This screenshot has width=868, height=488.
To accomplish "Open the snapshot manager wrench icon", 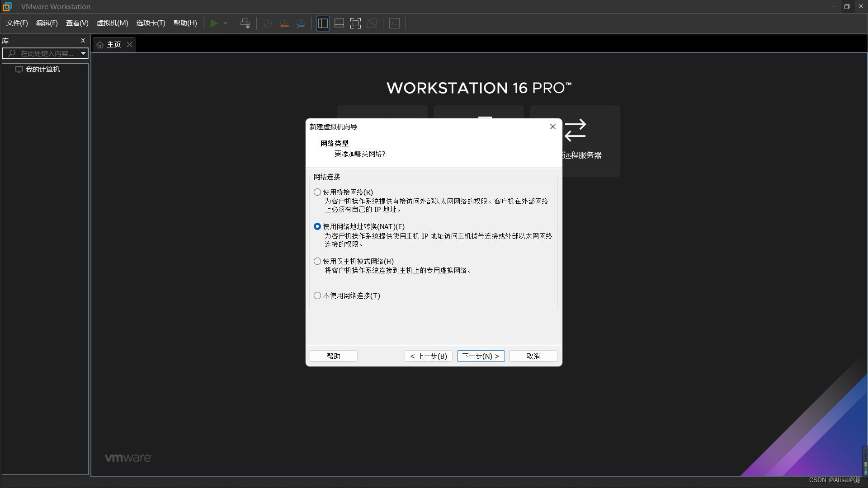I will coord(301,23).
